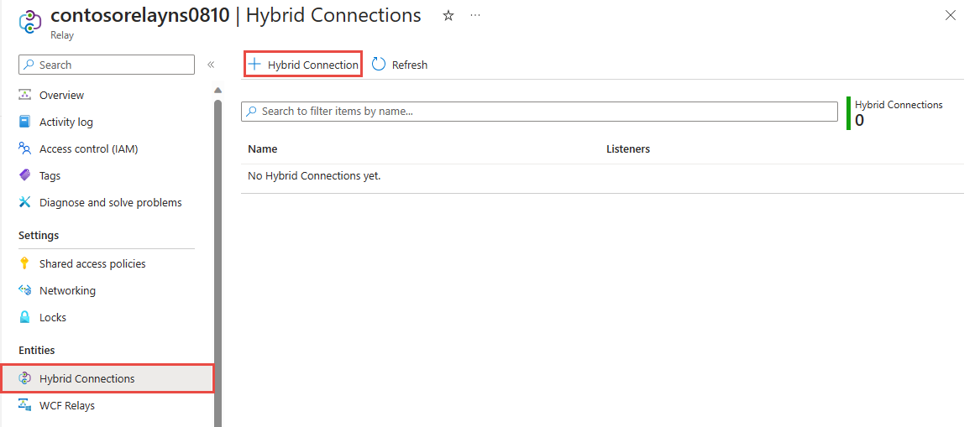Sort by the Name column header
This screenshot has width=980, height=427.
pos(263,149)
